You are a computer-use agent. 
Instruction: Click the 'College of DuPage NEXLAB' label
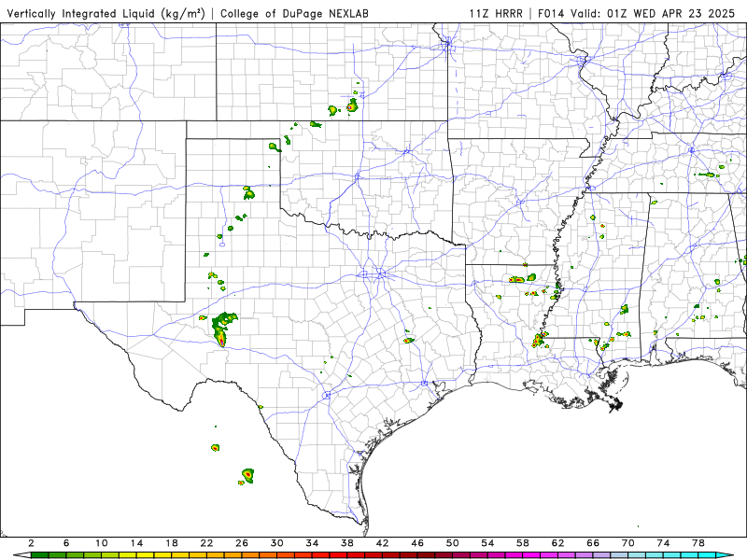click(x=294, y=13)
